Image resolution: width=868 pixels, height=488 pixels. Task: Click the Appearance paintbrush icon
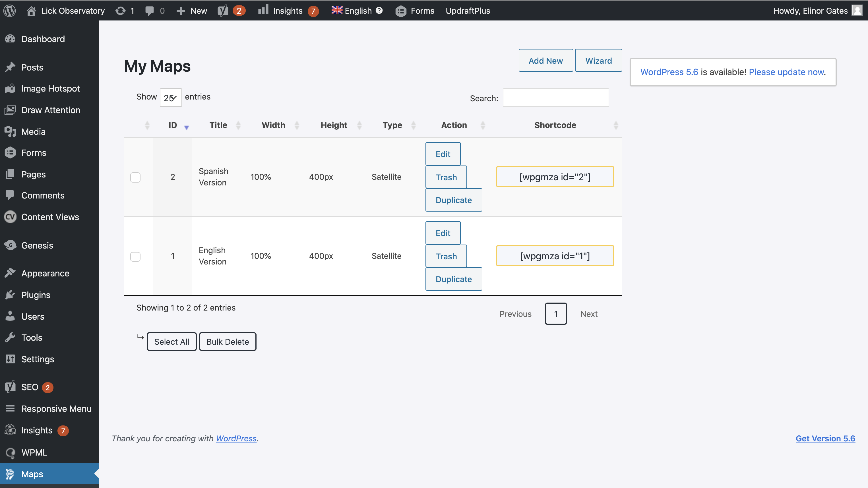(10, 273)
